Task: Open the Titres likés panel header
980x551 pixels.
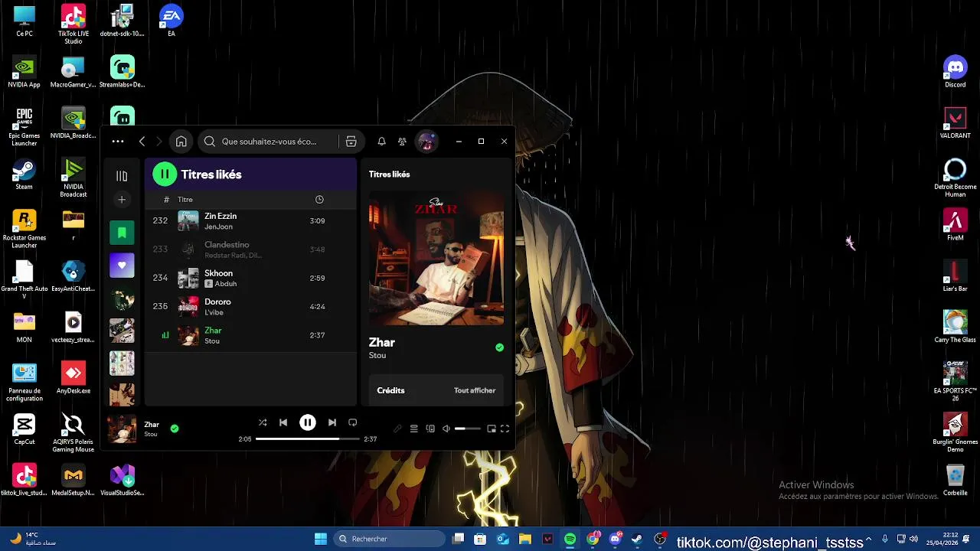Action: (389, 174)
